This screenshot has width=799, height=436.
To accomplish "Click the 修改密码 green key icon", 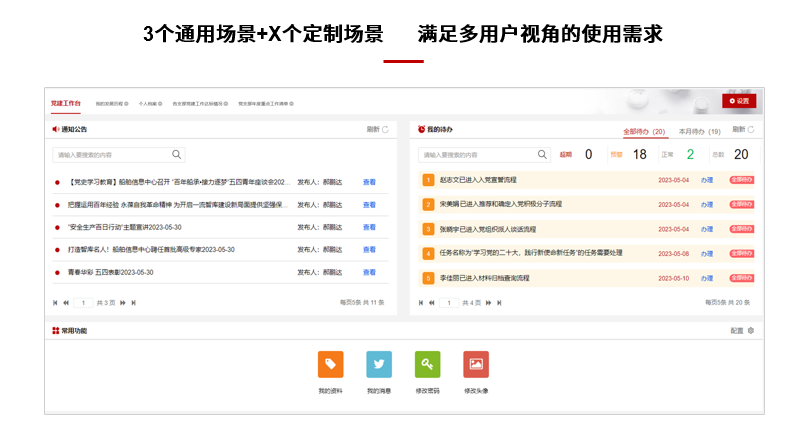I will 427,365.
